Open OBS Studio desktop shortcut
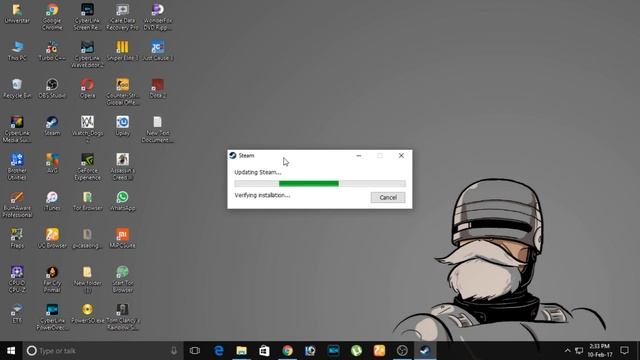This screenshot has height=360, width=640. click(x=52, y=89)
